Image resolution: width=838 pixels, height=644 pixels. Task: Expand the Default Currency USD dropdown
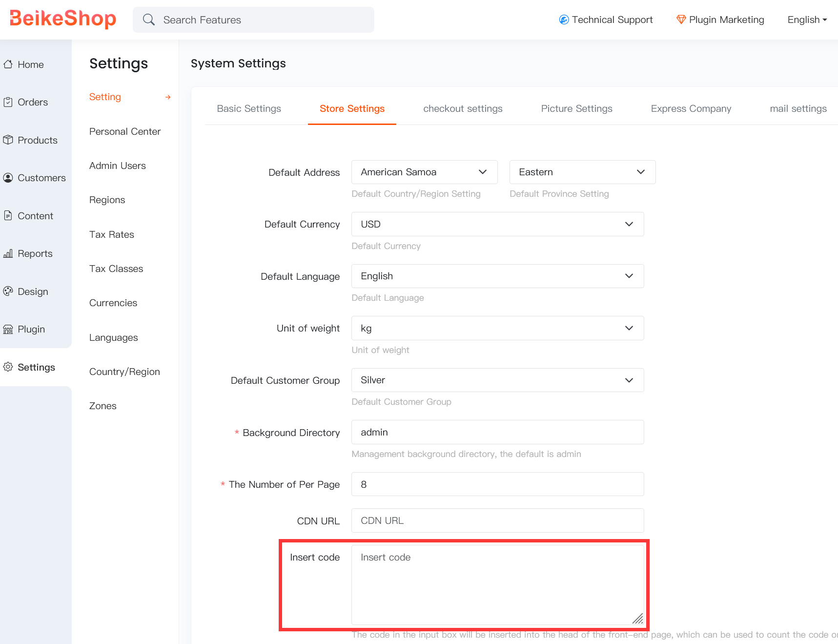point(497,224)
